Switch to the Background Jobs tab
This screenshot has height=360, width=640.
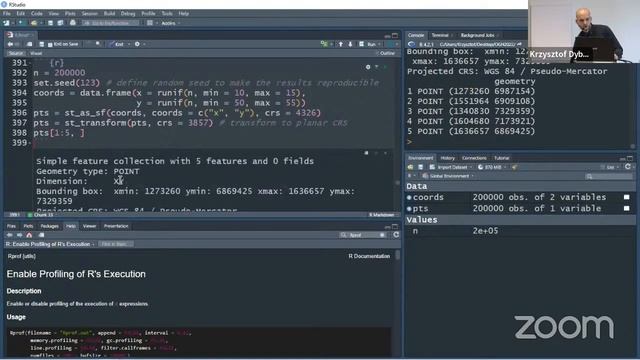coord(478,35)
